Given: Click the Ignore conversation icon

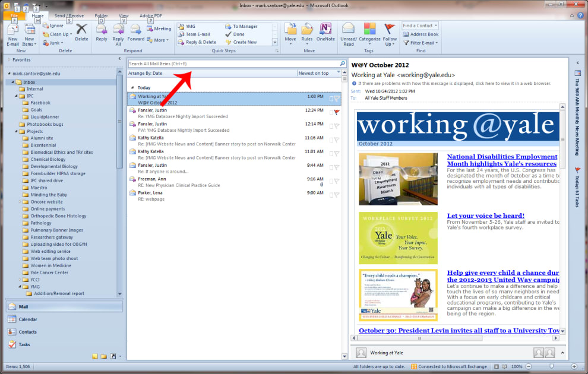Looking at the screenshot, I should point(46,26).
